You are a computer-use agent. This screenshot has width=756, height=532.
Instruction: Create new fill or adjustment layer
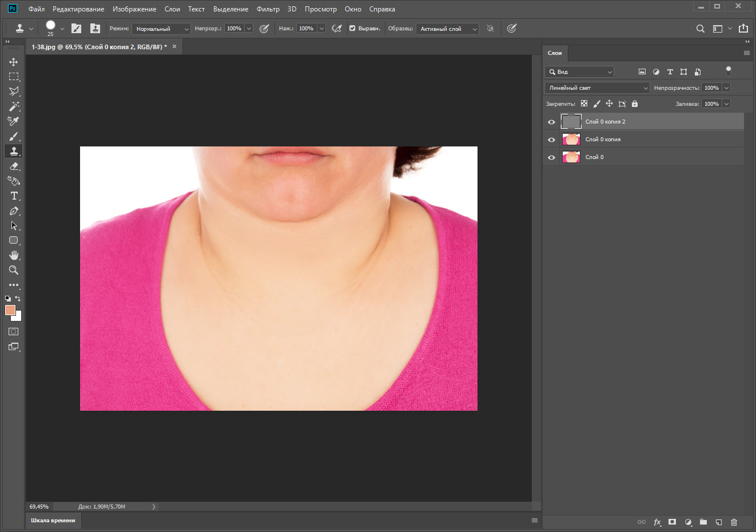coord(688,522)
